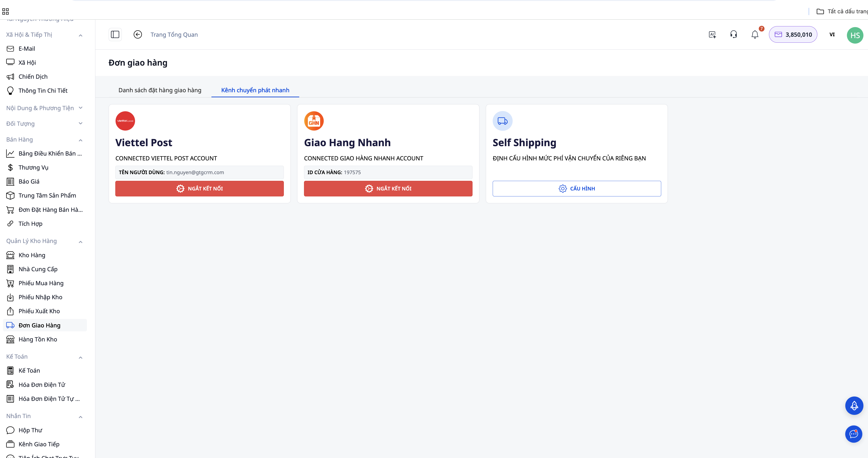Collapse the left sidebar panel
This screenshot has width=868, height=458.
115,34
